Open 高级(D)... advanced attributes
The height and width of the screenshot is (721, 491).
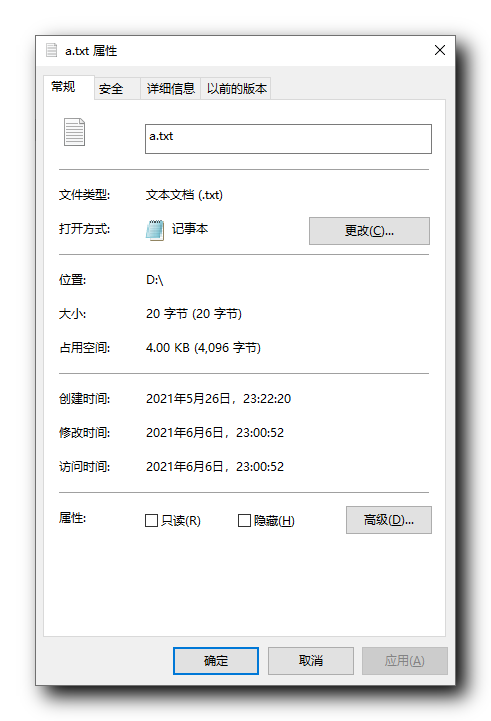click(388, 520)
